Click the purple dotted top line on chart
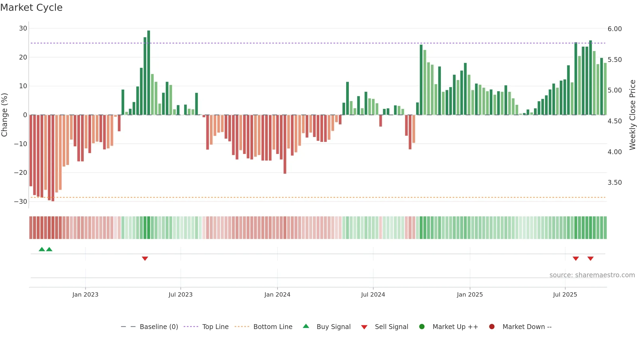 (318, 43)
